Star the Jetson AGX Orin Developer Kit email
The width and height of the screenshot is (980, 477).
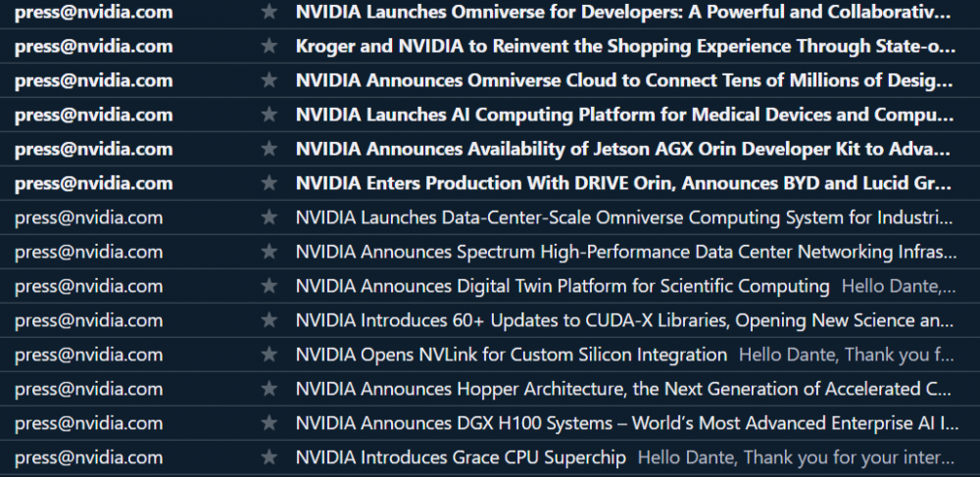pyautogui.click(x=269, y=150)
